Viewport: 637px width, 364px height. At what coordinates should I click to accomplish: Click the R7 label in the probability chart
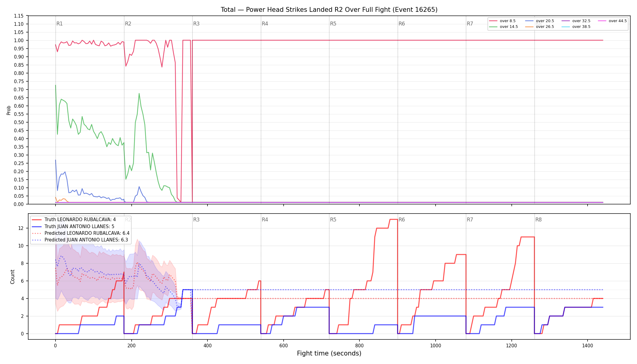pos(470,24)
